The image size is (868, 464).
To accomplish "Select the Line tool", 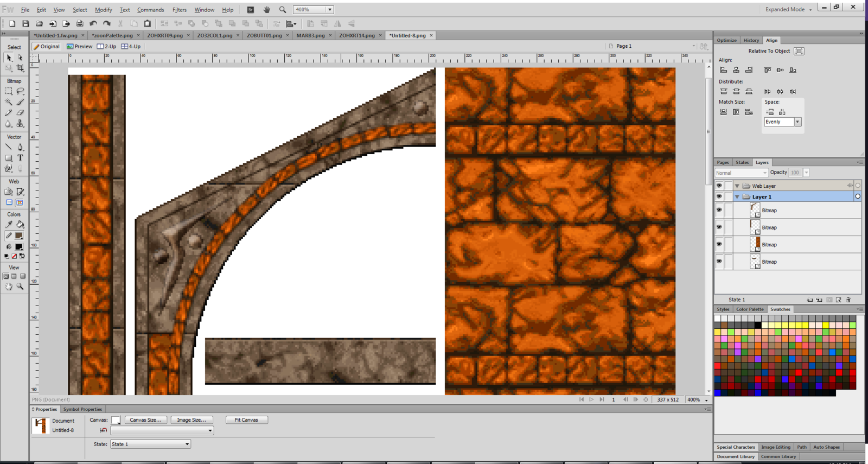I will (9, 147).
